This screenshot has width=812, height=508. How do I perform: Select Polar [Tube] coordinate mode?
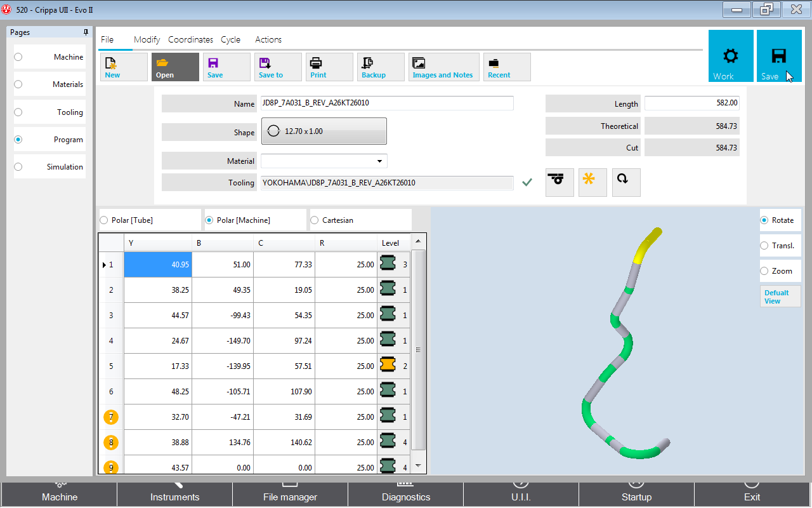(104, 220)
